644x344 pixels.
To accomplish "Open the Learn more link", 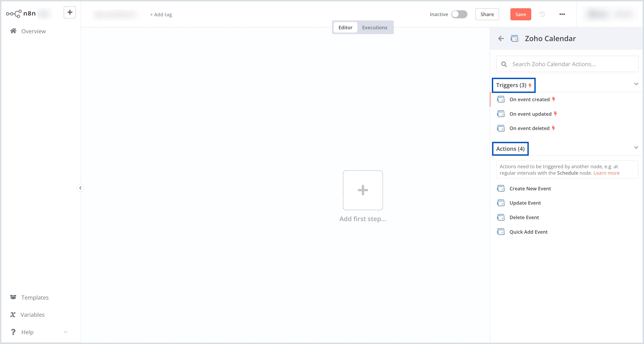I will click(606, 173).
